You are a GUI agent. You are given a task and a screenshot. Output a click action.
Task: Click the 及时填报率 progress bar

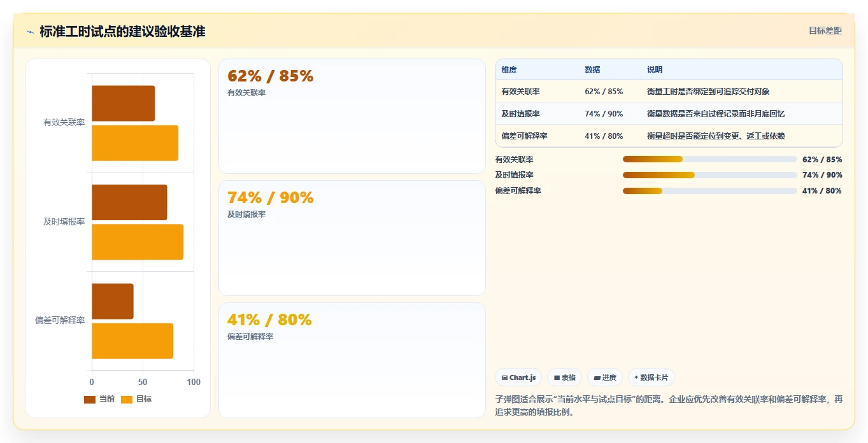coord(709,175)
